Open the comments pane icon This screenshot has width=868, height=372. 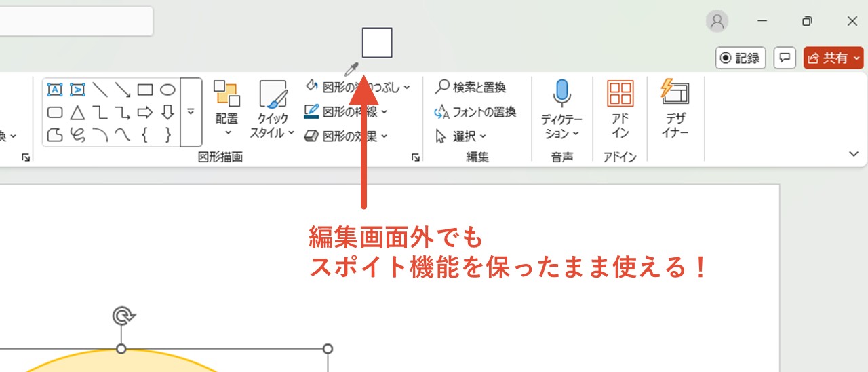click(785, 58)
